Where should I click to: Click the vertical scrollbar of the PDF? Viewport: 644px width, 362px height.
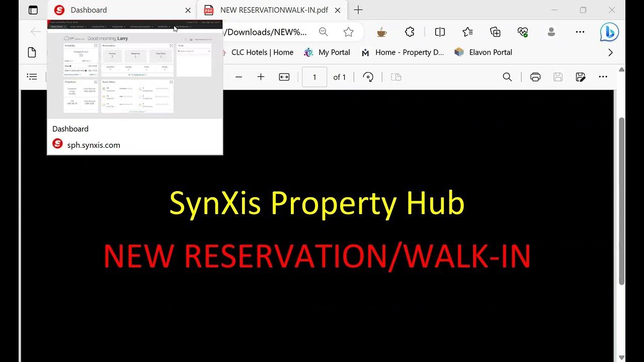(622, 201)
